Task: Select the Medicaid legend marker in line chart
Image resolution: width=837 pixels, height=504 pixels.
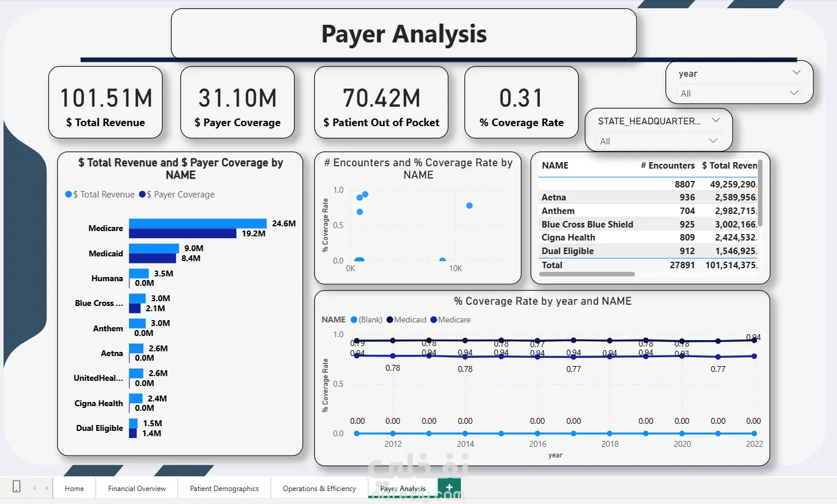Action: (389, 319)
